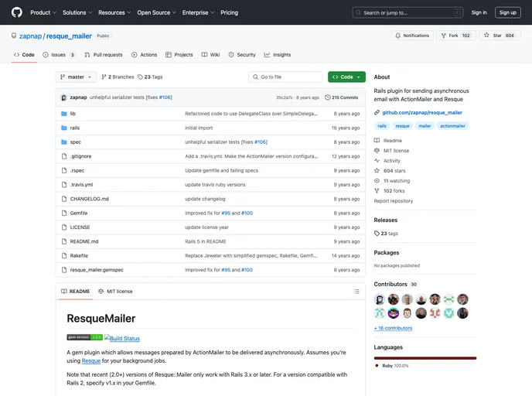Open the github.com/zapnap/resque_mailer About link
The image size is (532, 396).
point(422,113)
